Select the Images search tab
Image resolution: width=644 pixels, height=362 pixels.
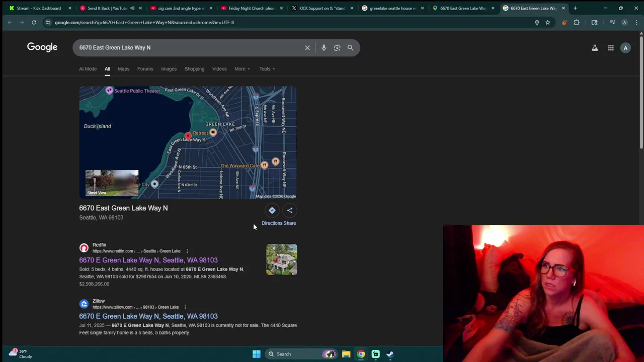tap(169, 69)
